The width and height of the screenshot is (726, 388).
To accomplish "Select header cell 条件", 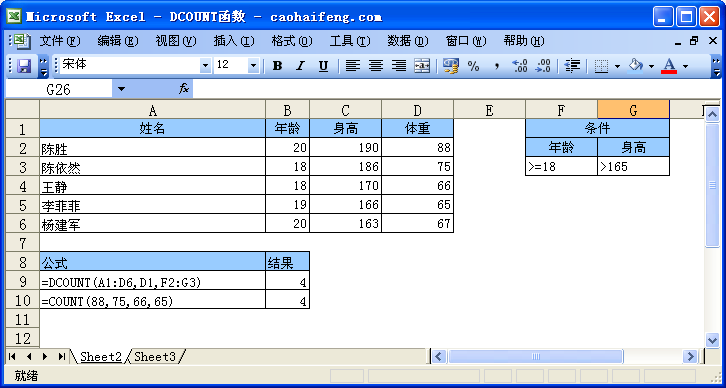I will tap(598, 128).
